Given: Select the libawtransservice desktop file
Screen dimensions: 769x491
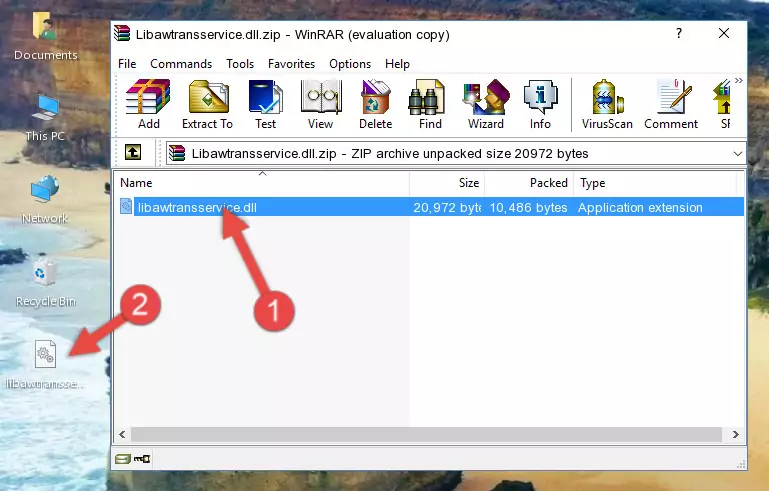Looking at the screenshot, I should click(45, 365).
